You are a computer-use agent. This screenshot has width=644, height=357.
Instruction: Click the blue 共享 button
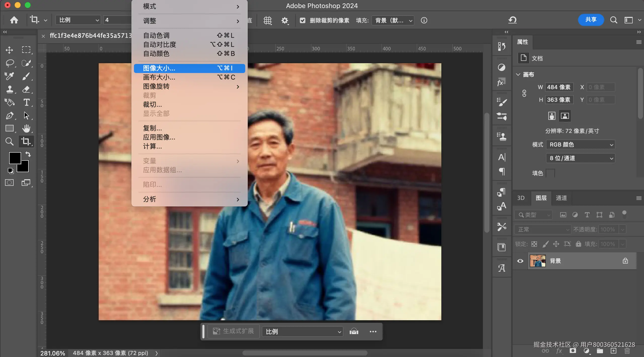(x=591, y=20)
